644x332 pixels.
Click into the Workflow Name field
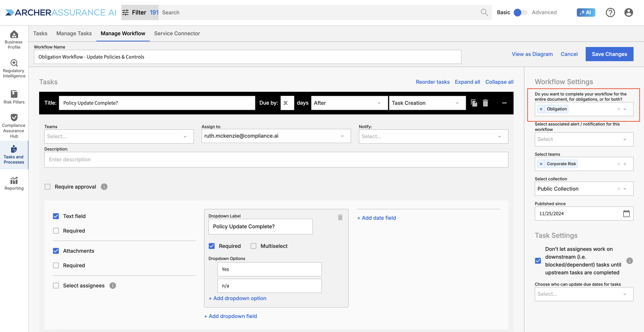click(247, 57)
